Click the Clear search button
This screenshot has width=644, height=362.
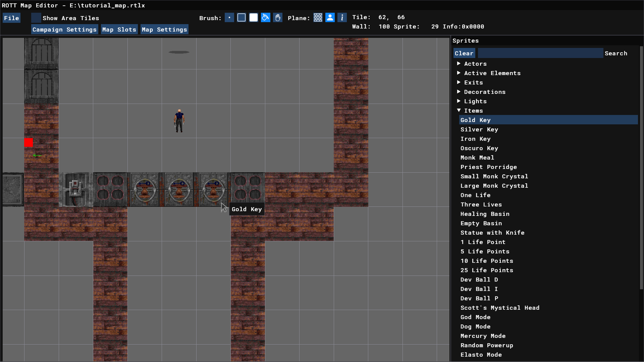tap(464, 53)
